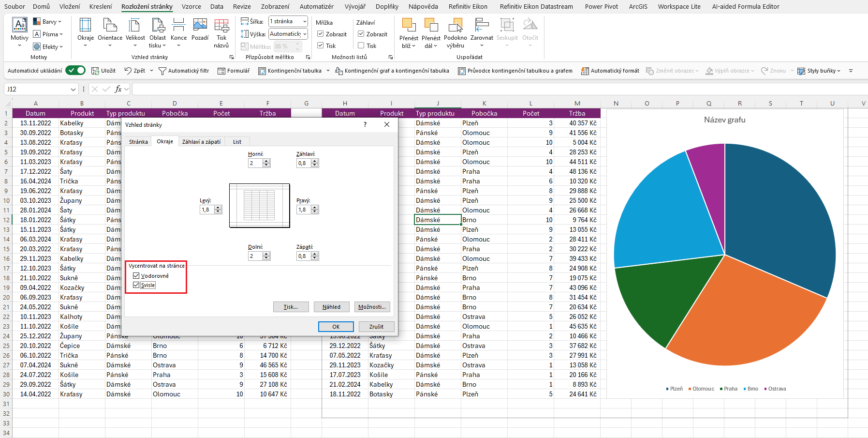
Task: Open the Motivy themes gallery
Action: pyautogui.click(x=19, y=32)
